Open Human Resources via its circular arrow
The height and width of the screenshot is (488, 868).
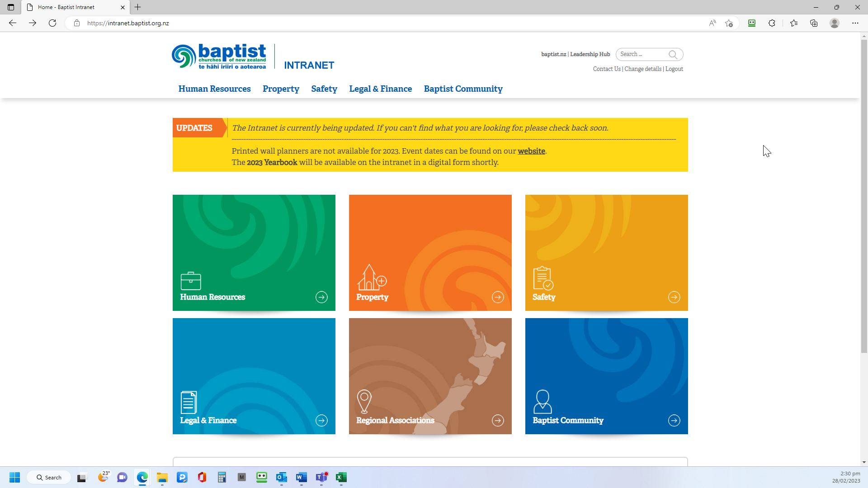pyautogui.click(x=321, y=297)
